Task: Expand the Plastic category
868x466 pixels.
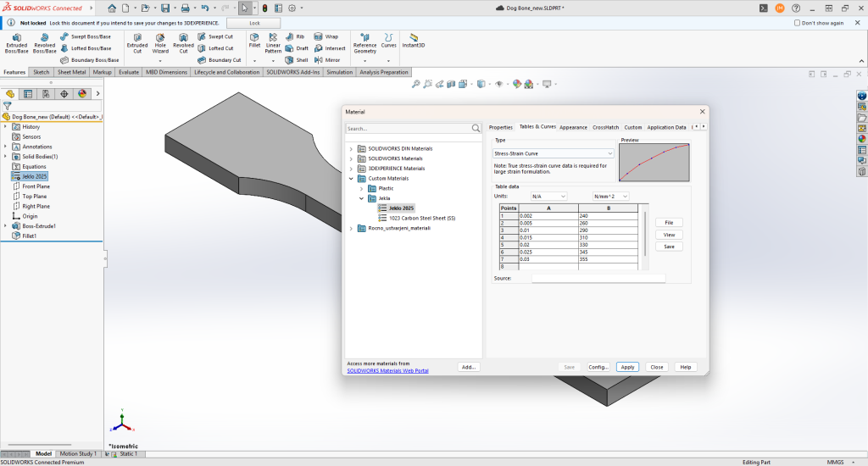Action: [361, 189]
